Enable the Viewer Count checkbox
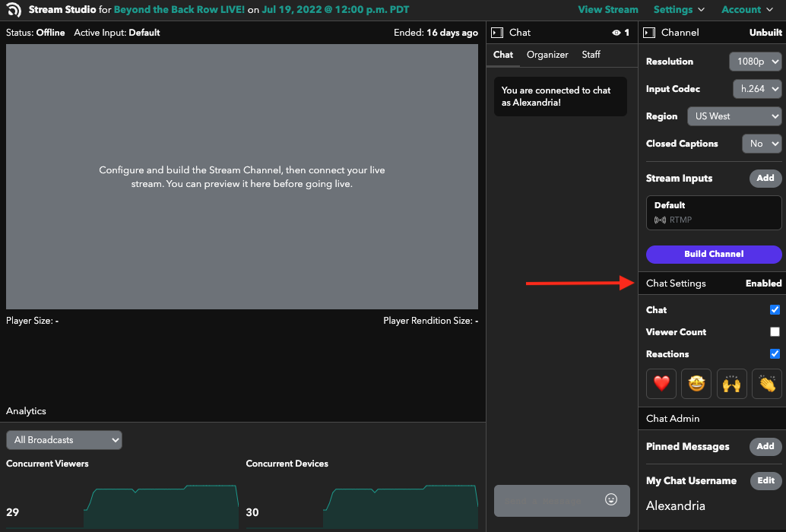 775,331
